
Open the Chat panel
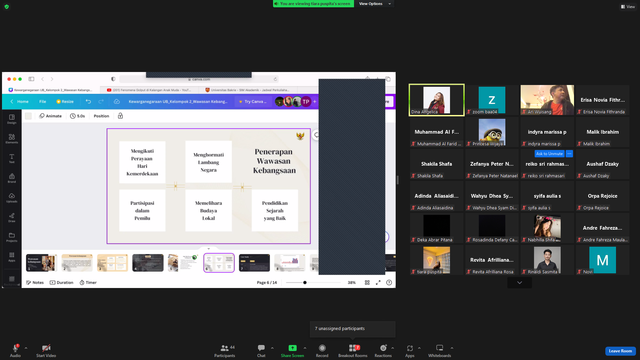point(261,350)
